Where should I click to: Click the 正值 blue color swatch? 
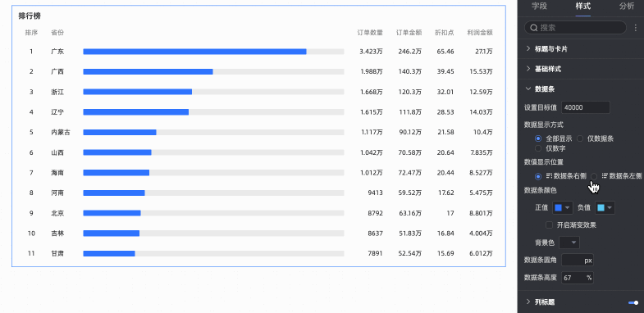[x=558, y=207]
